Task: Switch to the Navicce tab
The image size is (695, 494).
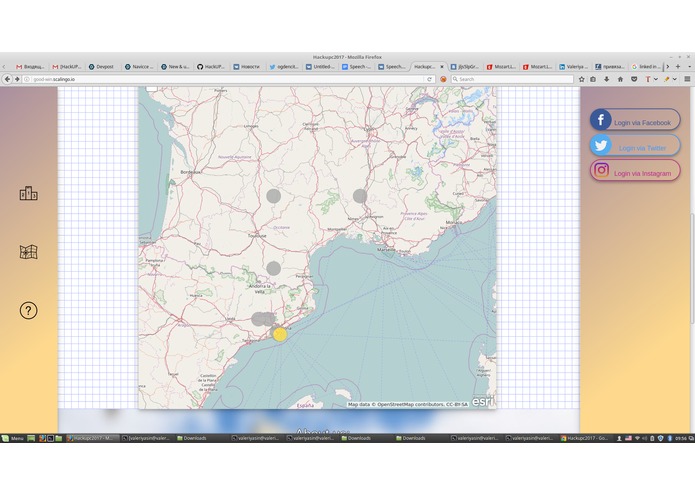Action: [x=139, y=66]
